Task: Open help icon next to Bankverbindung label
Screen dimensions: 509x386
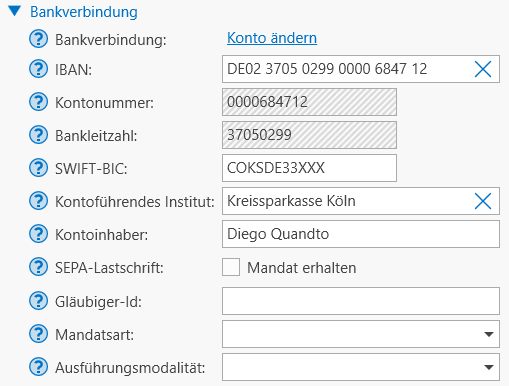Action: point(39,39)
